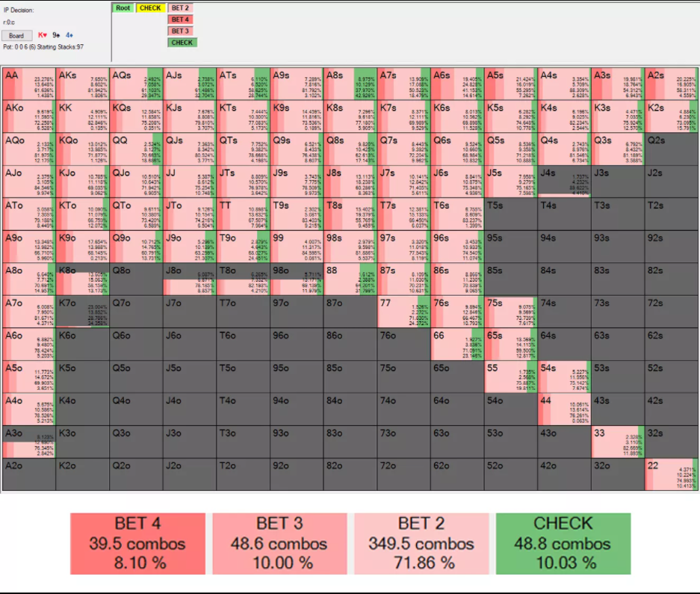This screenshot has width=700, height=594.
Task: Click the King of hearts board card
Action: coord(42,35)
